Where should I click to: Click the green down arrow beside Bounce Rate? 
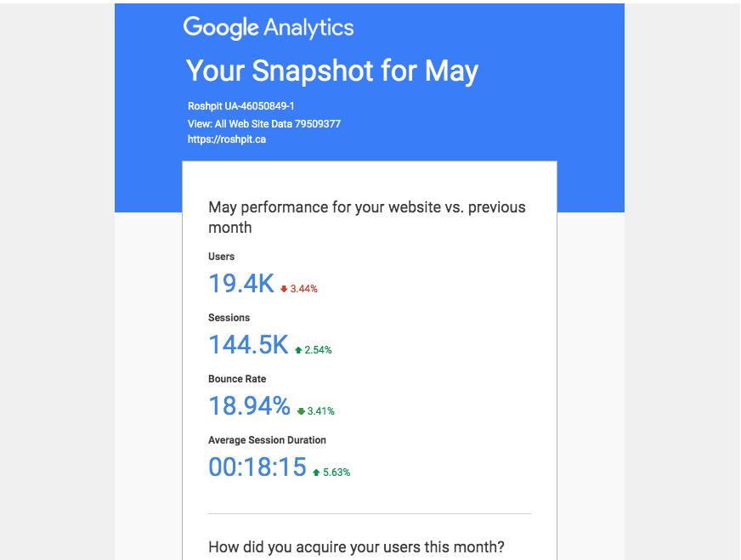[x=301, y=411]
